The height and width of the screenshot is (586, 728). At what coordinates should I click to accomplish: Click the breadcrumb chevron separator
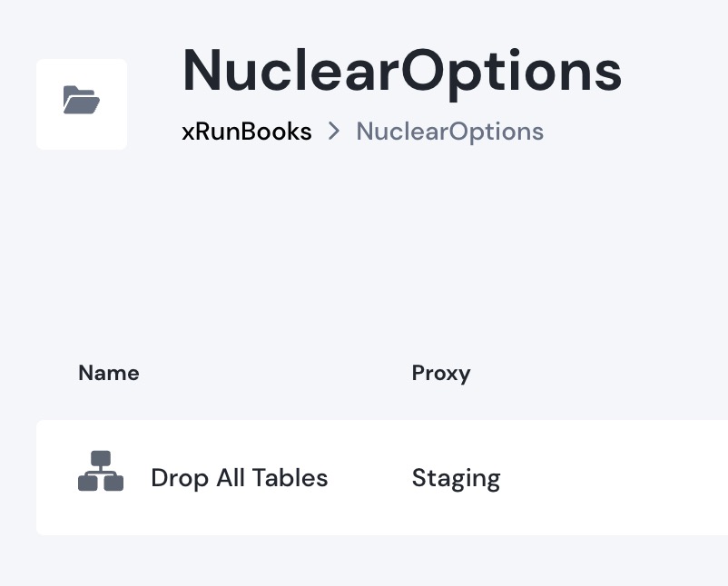(334, 132)
